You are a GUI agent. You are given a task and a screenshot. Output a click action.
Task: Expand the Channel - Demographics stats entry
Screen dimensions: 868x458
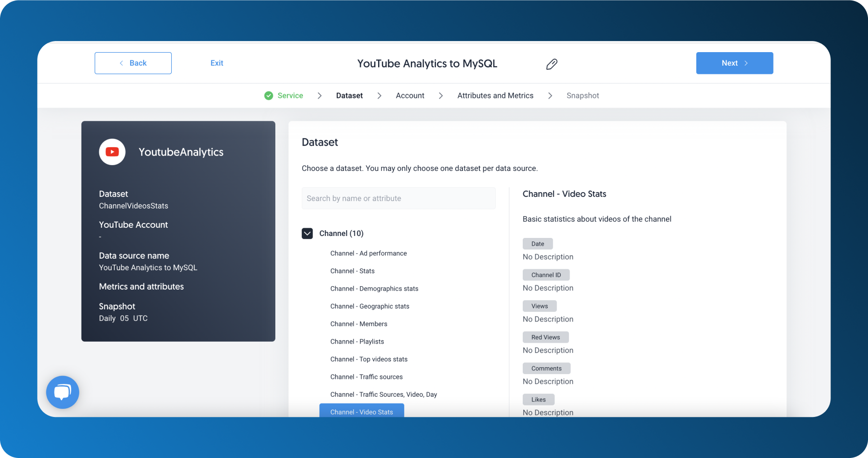point(374,288)
